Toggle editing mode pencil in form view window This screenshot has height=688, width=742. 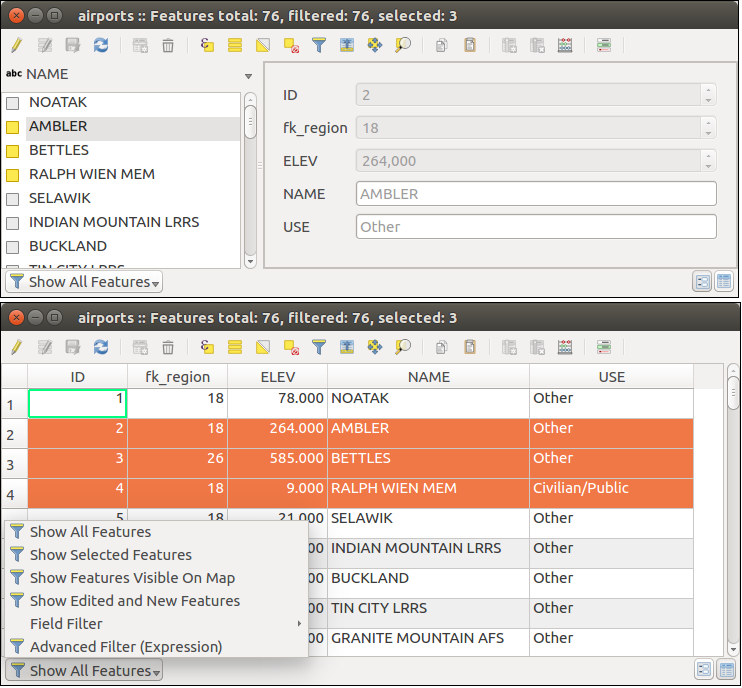point(16,45)
